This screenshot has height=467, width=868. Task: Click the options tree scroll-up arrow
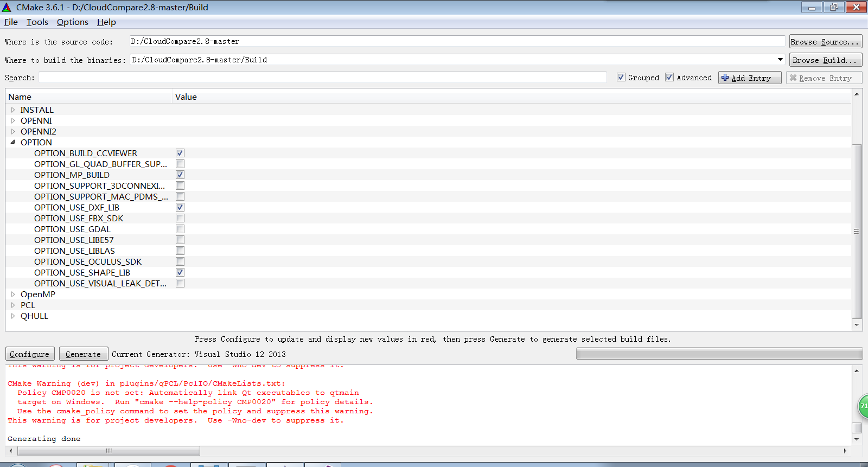857,94
